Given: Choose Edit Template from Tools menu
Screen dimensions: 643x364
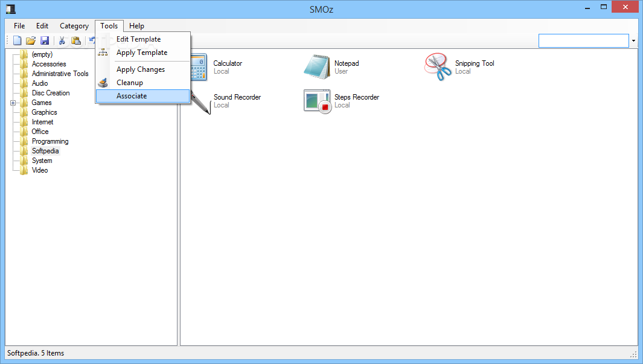Looking at the screenshot, I should [142, 39].
